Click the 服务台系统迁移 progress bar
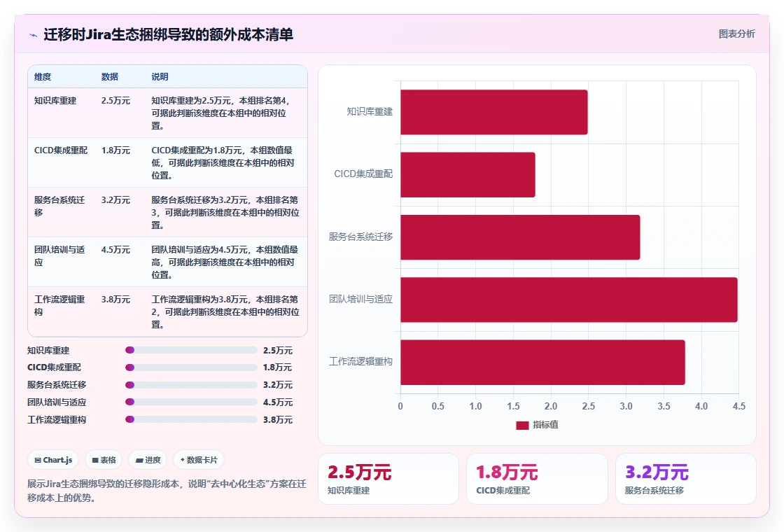 coord(192,385)
